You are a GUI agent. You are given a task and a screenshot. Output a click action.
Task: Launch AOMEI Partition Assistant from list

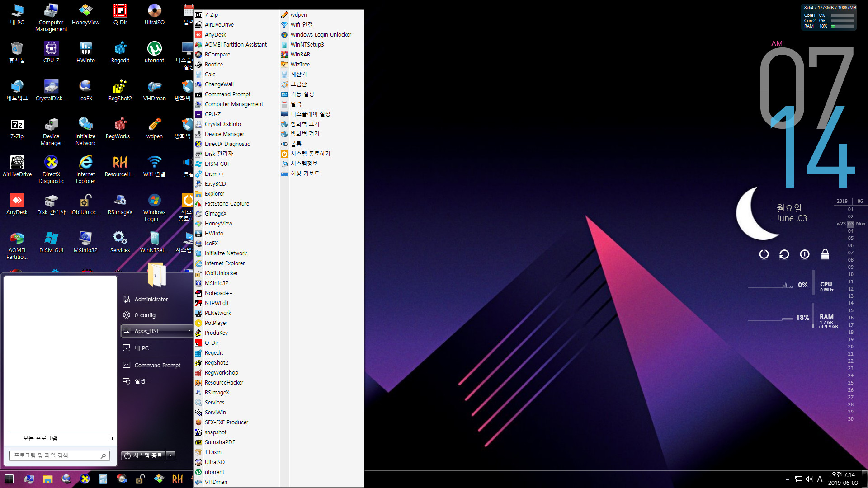coord(236,44)
